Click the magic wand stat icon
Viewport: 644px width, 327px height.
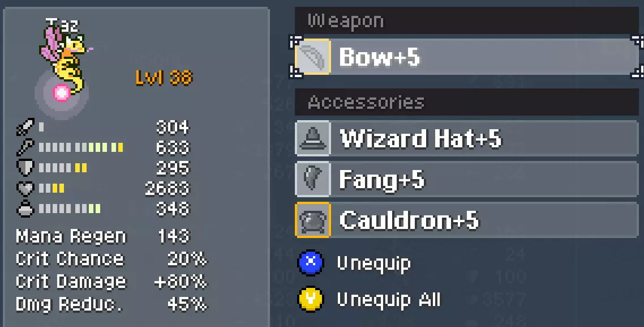pyautogui.click(x=25, y=147)
